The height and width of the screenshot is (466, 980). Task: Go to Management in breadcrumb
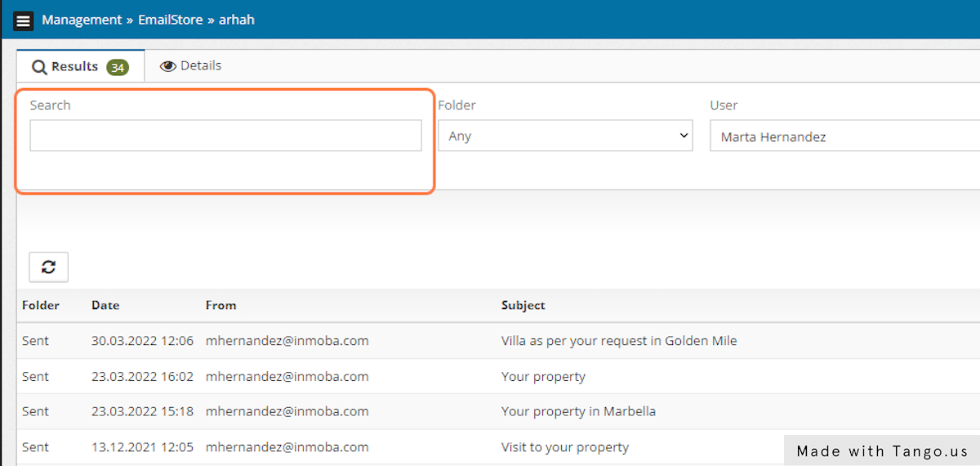point(82,20)
